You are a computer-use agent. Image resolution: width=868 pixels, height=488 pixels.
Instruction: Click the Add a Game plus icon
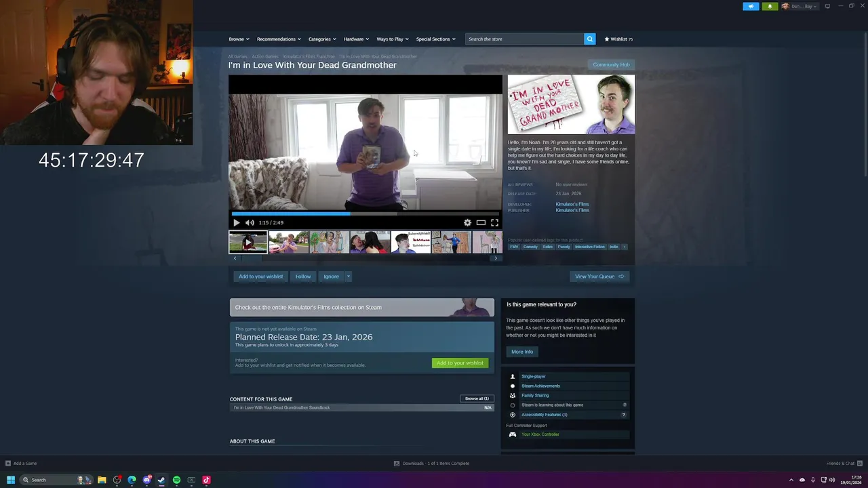pyautogui.click(x=7, y=464)
